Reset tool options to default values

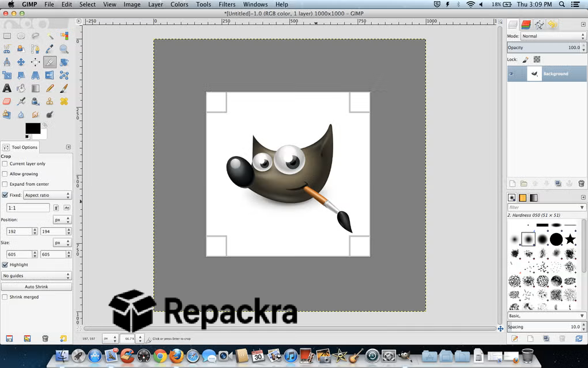click(63, 339)
